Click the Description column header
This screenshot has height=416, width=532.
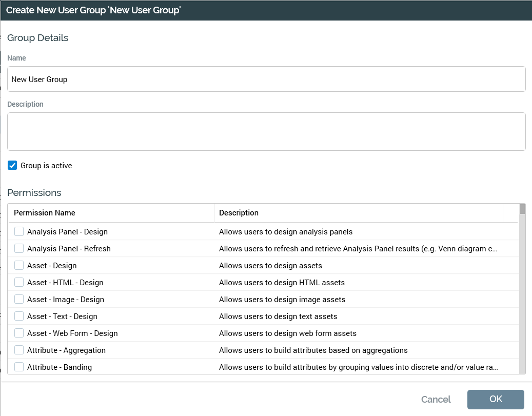point(239,213)
